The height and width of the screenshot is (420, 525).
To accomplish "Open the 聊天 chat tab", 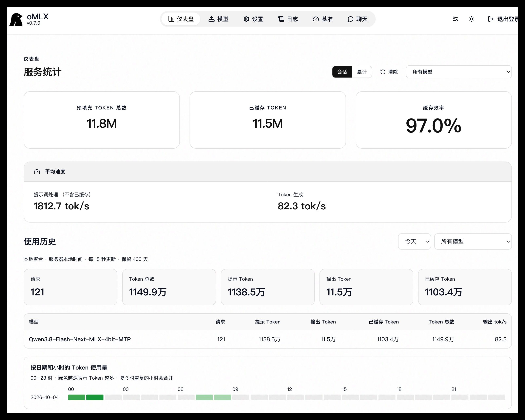I will (x=357, y=19).
